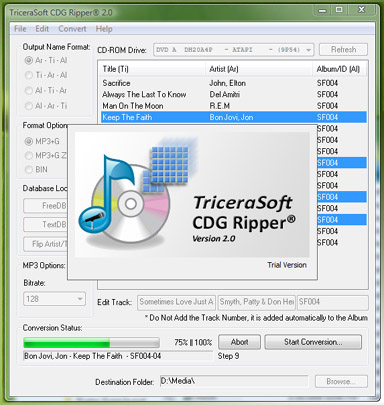The image size is (384, 405).
Task: Edit the track title field
Action: 176,302
